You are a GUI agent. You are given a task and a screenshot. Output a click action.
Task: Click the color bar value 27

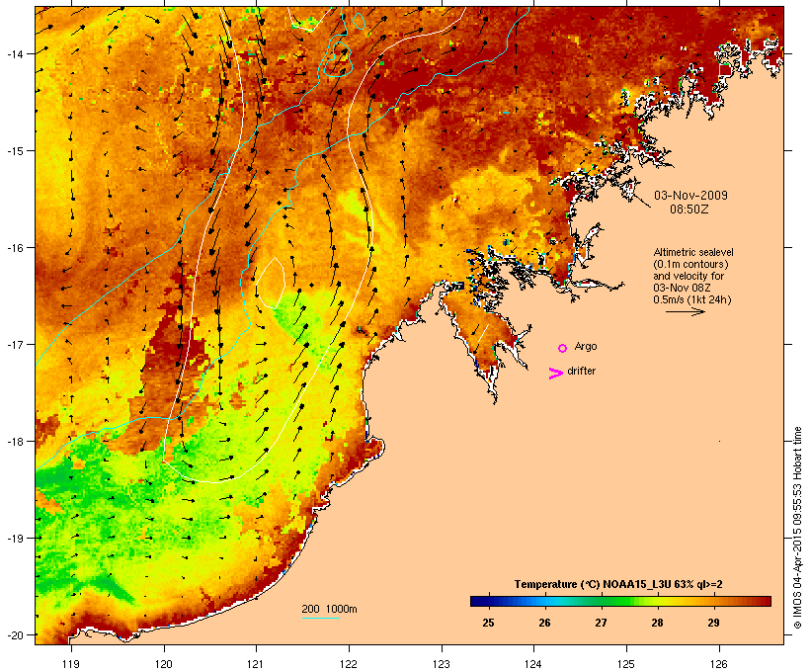[601, 623]
